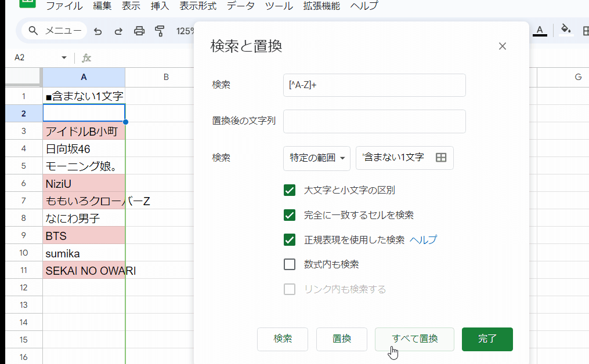Open the regex ヘルプ link
The image size is (589, 364).
[x=424, y=240]
